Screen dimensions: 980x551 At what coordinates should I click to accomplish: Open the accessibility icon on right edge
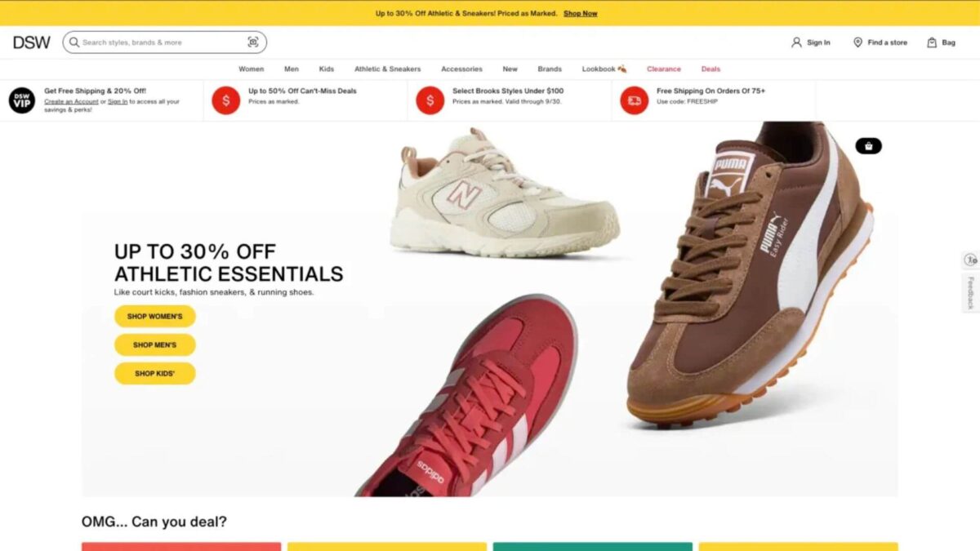(x=970, y=260)
